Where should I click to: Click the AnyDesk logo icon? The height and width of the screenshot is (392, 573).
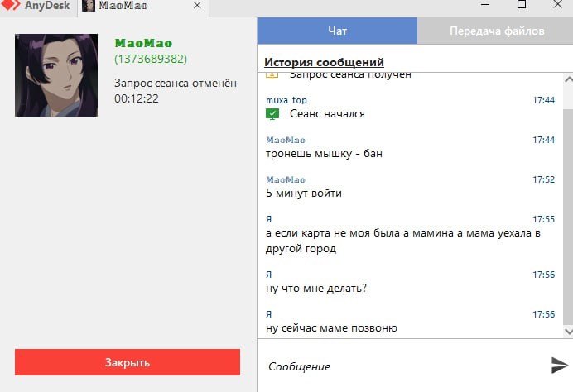click(10, 5)
